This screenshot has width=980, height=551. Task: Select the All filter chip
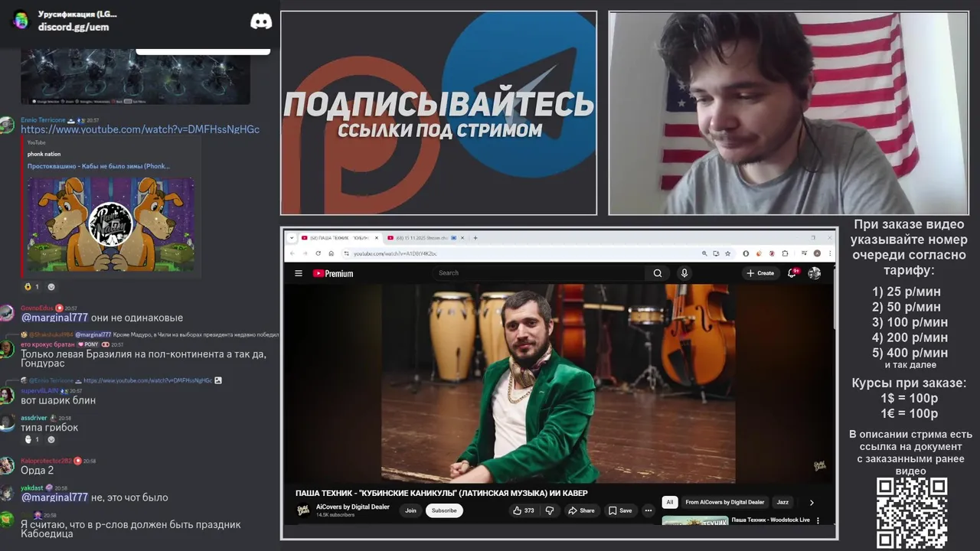click(x=670, y=502)
